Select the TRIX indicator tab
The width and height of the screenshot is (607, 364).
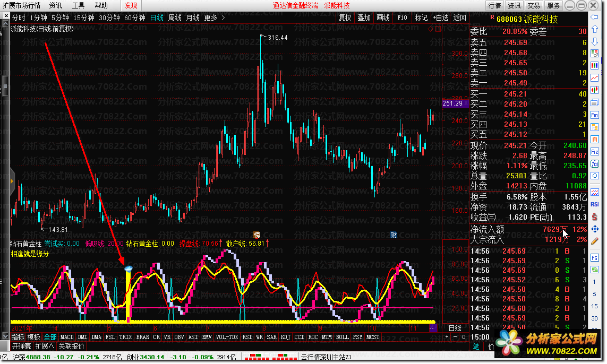point(125,337)
